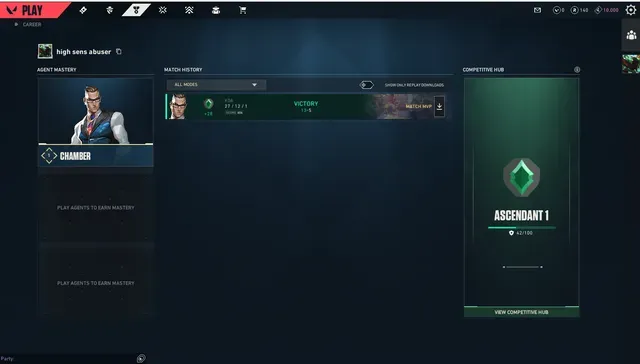Viewport: 640px width, 364px height.
Task: Open the esports hub icon tab
Action: pos(216,10)
